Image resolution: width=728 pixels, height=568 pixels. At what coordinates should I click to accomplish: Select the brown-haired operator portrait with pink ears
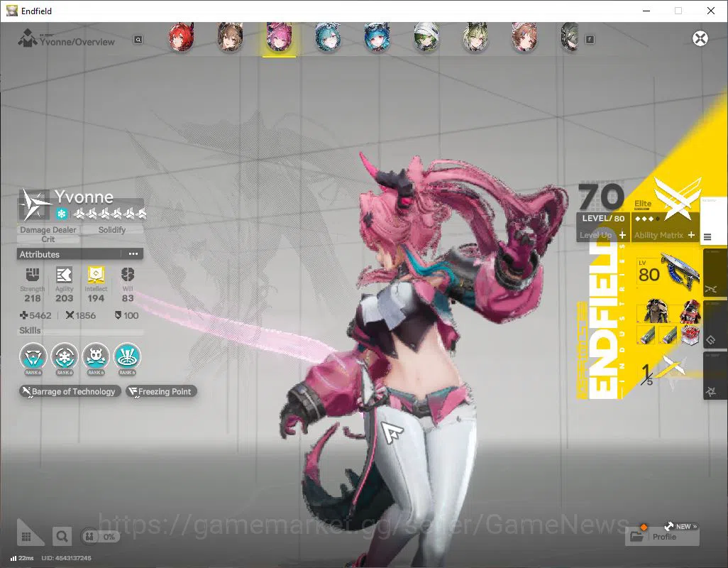tap(524, 37)
